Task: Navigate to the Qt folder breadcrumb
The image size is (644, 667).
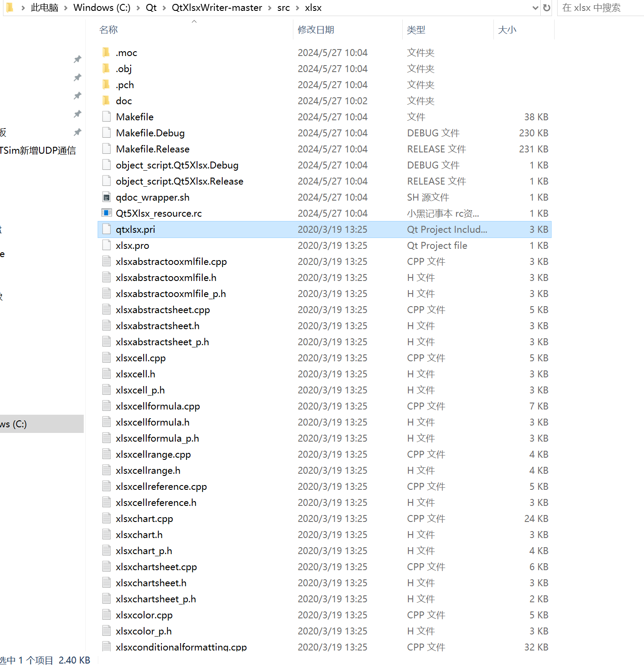Action: tap(151, 8)
